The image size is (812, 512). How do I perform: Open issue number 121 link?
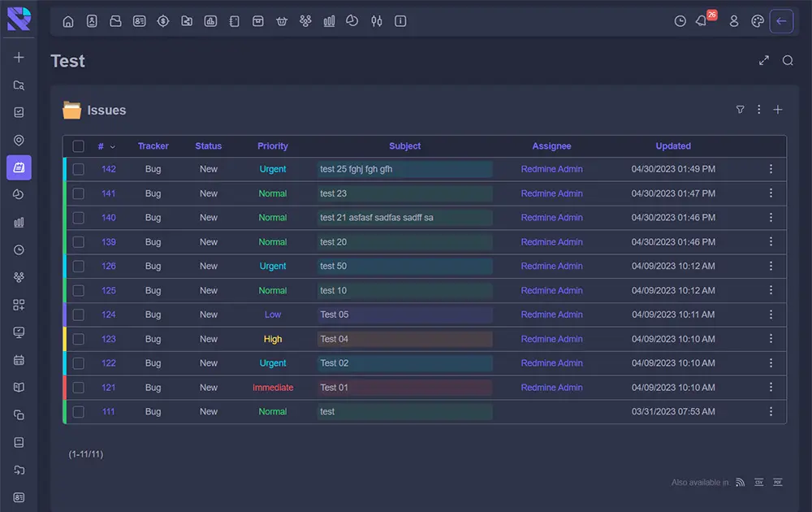(109, 387)
